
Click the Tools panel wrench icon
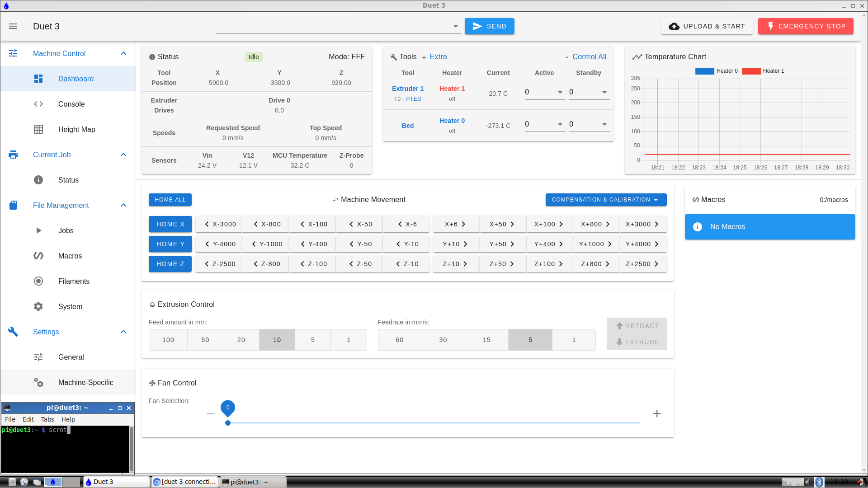coord(393,57)
